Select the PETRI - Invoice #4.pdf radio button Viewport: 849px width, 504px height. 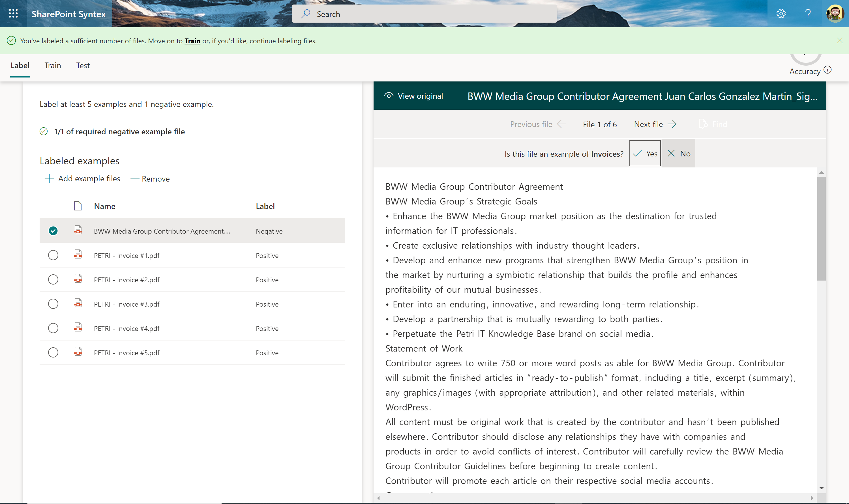(x=53, y=328)
